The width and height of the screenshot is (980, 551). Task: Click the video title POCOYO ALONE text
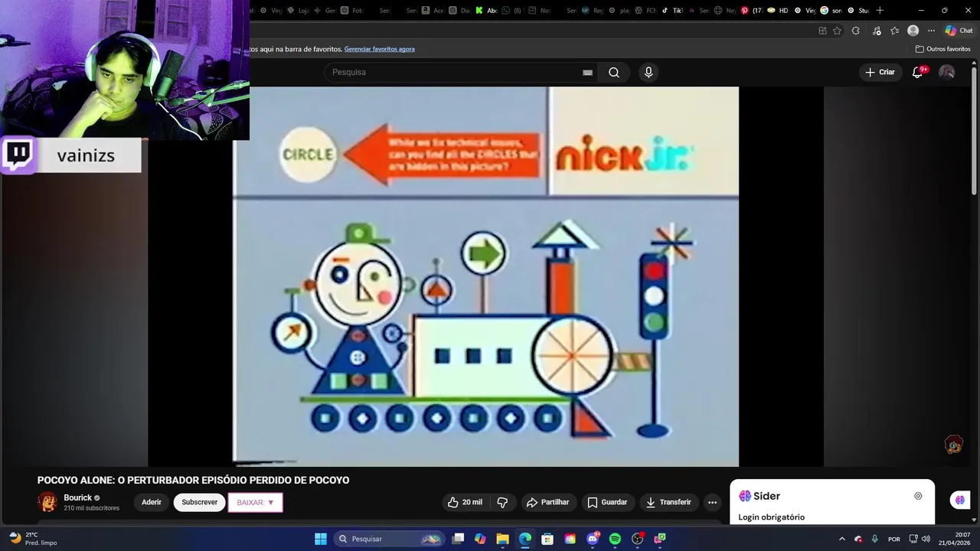(x=193, y=481)
